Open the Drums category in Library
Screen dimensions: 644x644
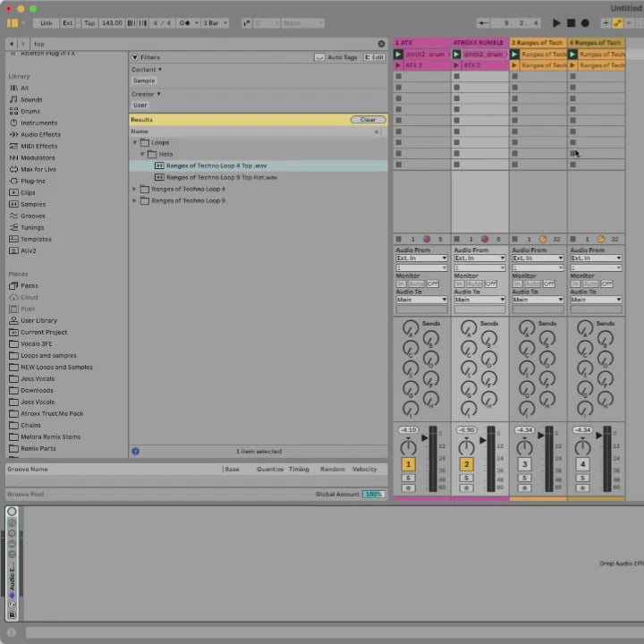(x=30, y=111)
